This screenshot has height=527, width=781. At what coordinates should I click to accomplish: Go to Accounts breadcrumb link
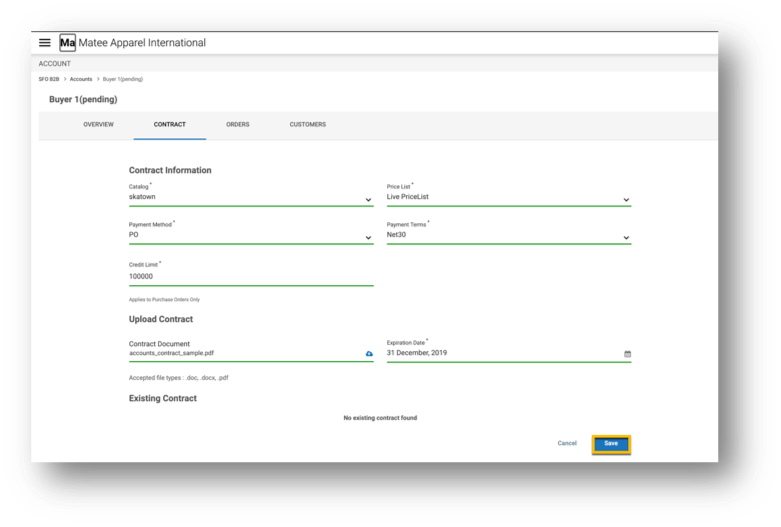[81, 79]
